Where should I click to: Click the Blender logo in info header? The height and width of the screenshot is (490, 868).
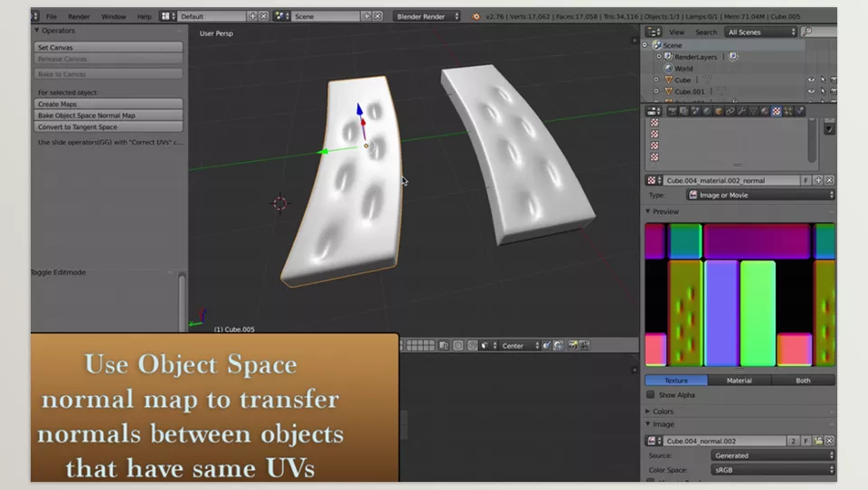[x=476, y=16]
